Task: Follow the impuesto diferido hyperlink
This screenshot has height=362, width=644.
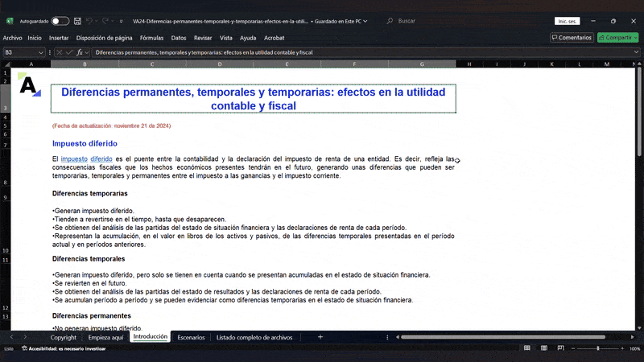Action: tap(86, 158)
